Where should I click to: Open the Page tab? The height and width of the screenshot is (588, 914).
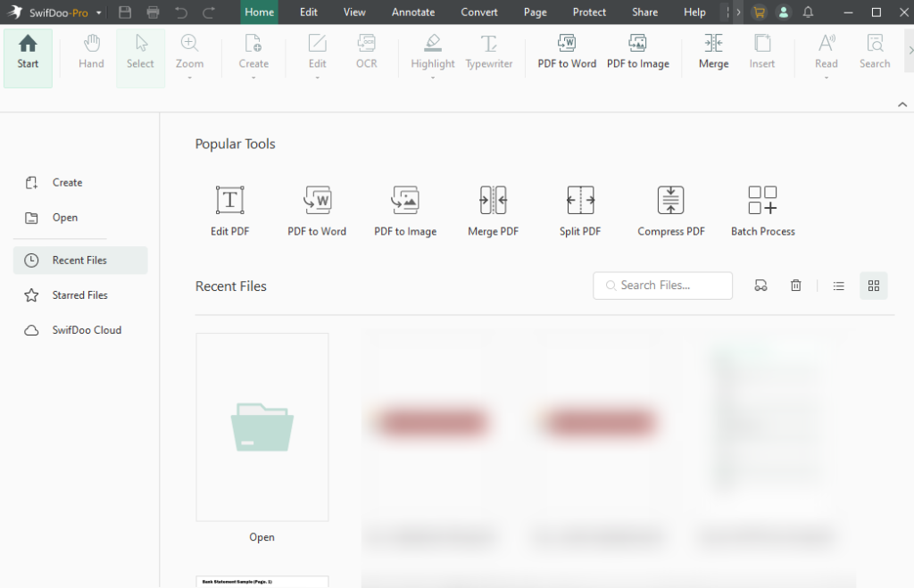[x=536, y=12]
